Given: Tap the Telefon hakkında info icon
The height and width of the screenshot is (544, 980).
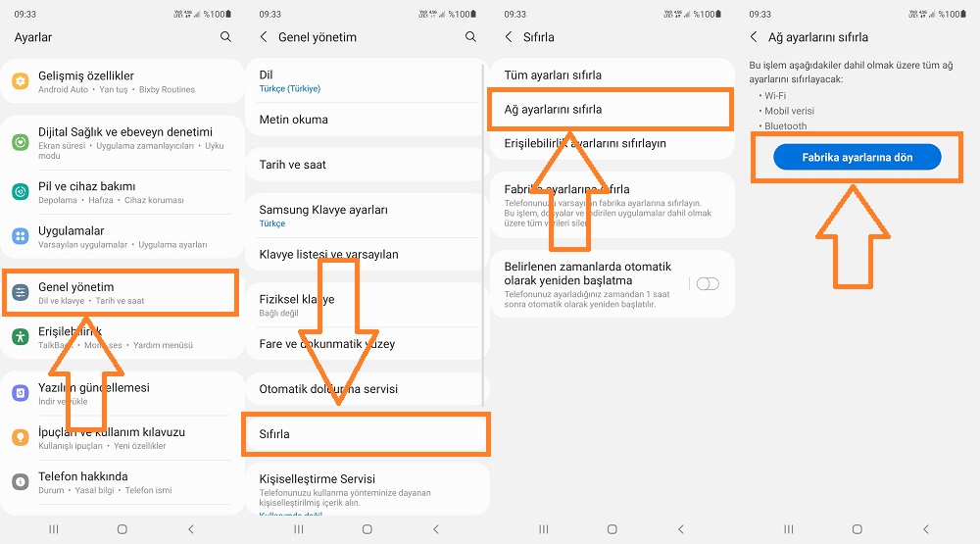Looking at the screenshot, I should point(21,482).
